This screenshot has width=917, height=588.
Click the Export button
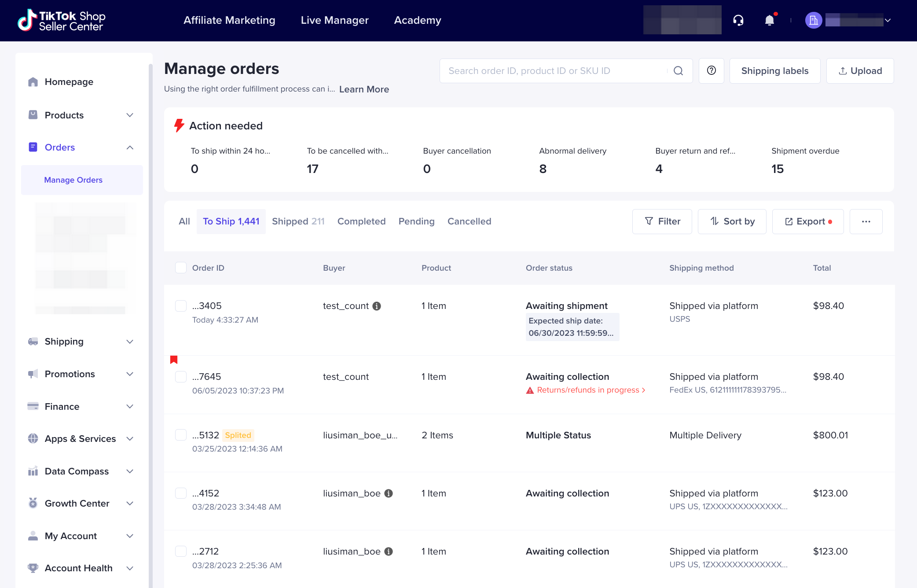[x=808, y=221]
